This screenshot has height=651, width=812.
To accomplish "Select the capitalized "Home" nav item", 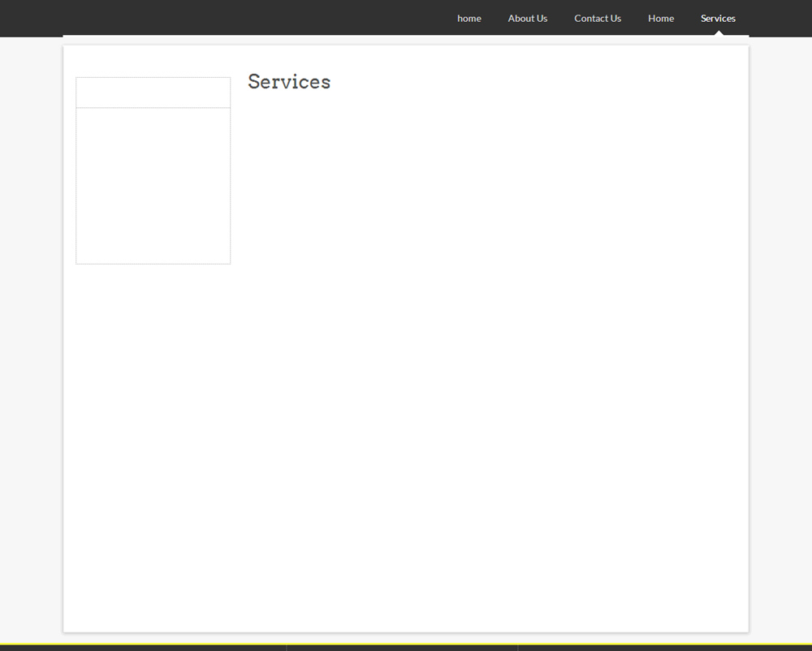I will (x=661, y=18).
